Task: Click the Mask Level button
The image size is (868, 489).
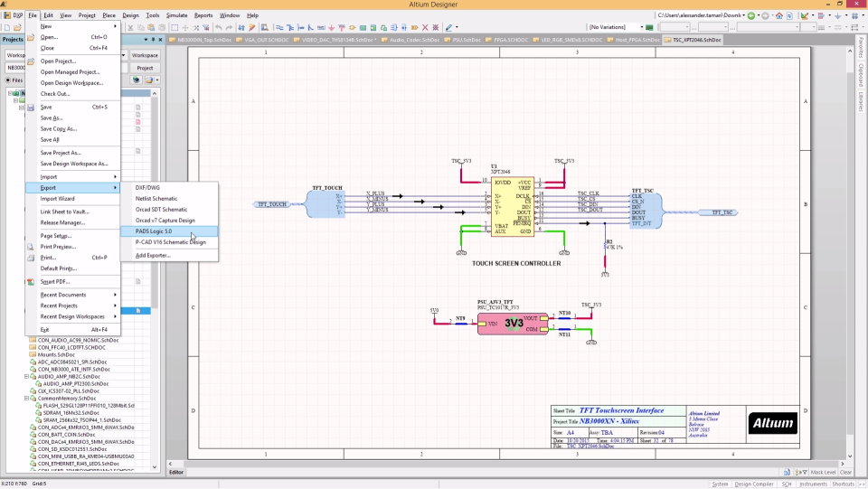Action: click(x=823, y=473)
